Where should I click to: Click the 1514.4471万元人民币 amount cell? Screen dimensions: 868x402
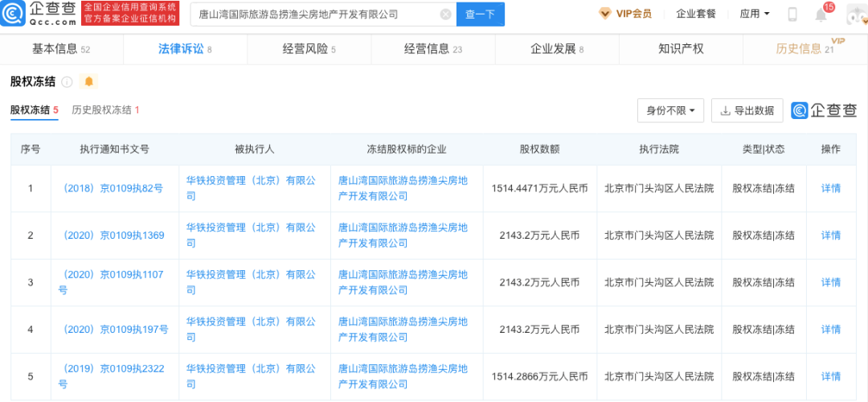(540, 188)
